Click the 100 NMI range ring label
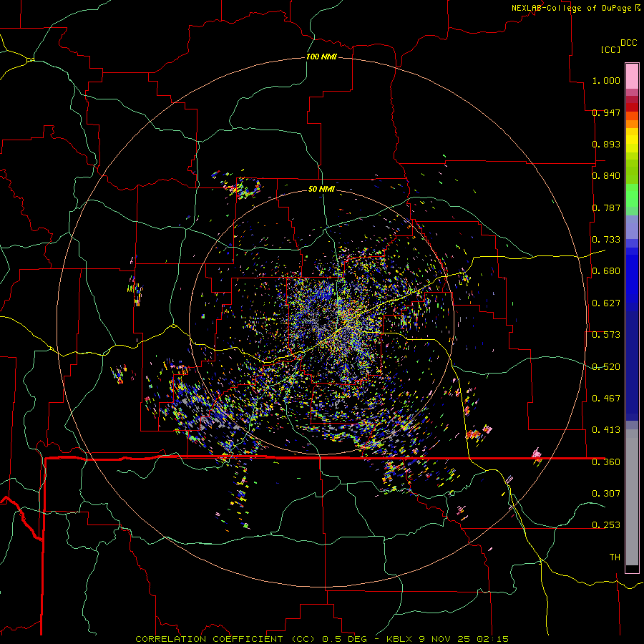This screenshot has height=644, width=644. coord(321,57)
